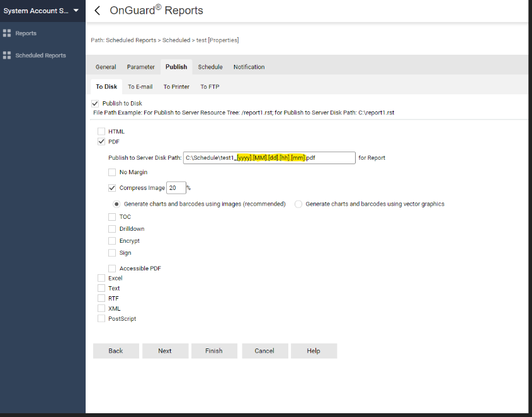Viewport: 532px width, 417px height.
Task: Select generate charts using images radio button
Action: (x=116, y=204)
